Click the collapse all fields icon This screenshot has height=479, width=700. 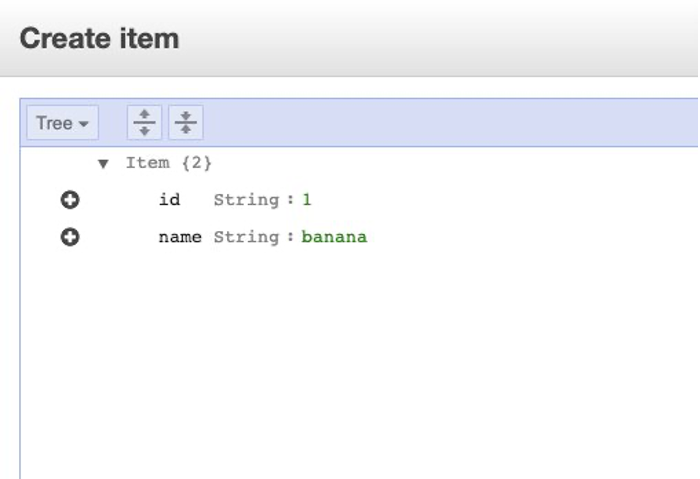click(185, 123)
